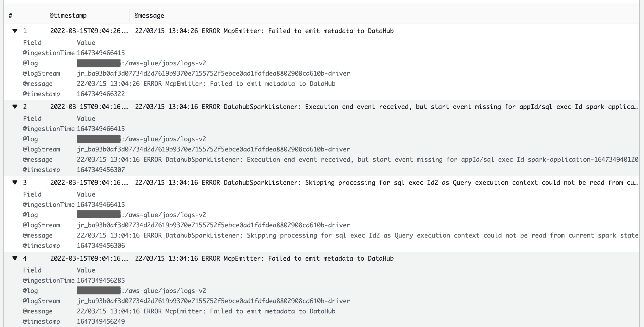Click record 4's McpEmitter failure summary line
The width and height of the screenshot is (644, 327).
(x=264, y=258)
